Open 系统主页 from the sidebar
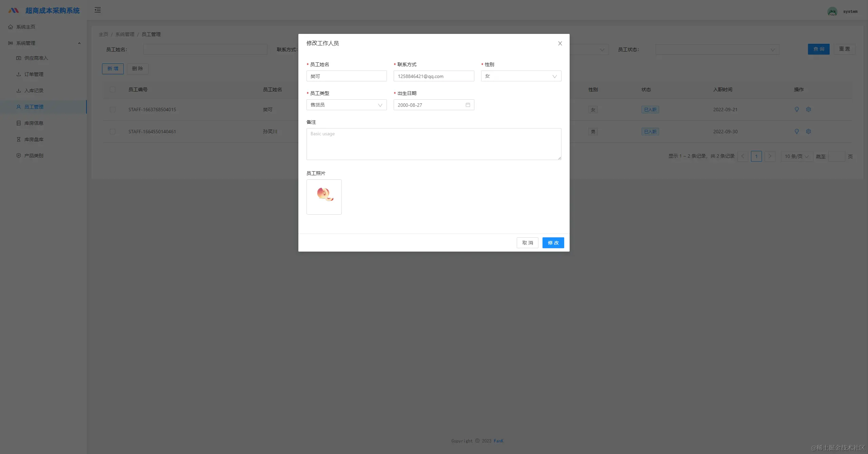 [26, 27]
